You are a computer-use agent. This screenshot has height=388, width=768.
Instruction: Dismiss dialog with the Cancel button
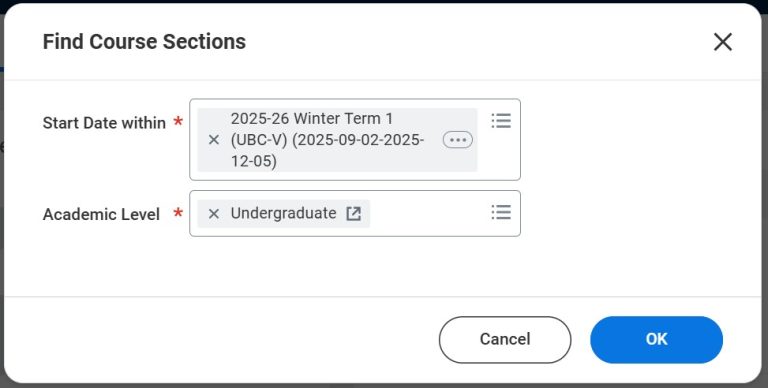coord(504,340)
